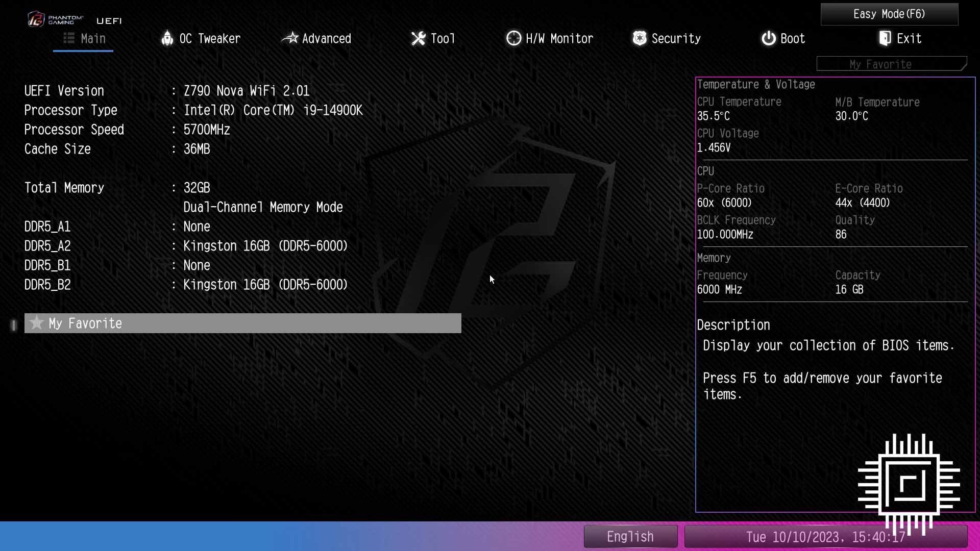Switch to Security tab
The height and width of the screenshot is (551, 980).
click(x=667, y=38)
